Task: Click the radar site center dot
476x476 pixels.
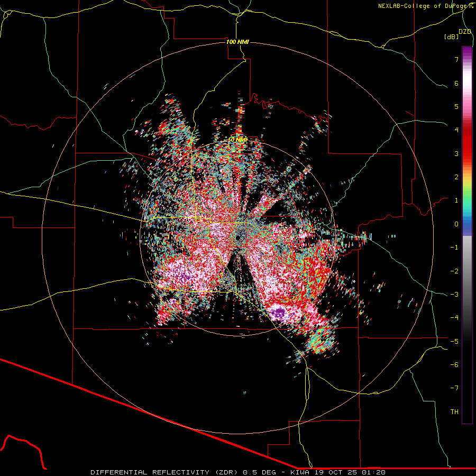Action: click(237, 237)
